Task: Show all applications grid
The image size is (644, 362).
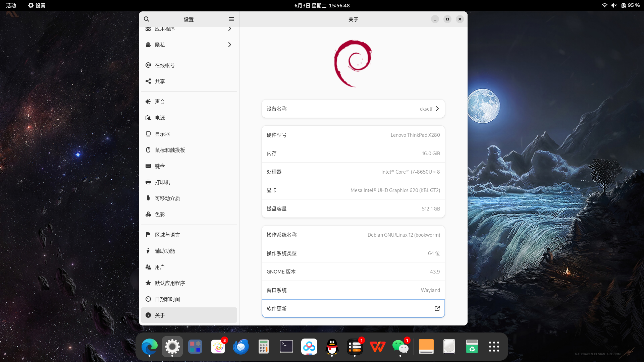Action: tap(494, 347)
